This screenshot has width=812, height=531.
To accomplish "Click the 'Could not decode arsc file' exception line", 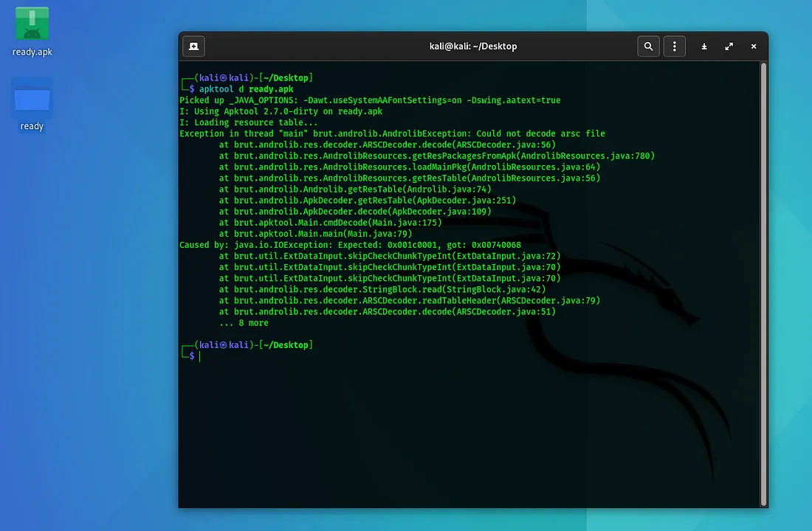I will point(391,133).
